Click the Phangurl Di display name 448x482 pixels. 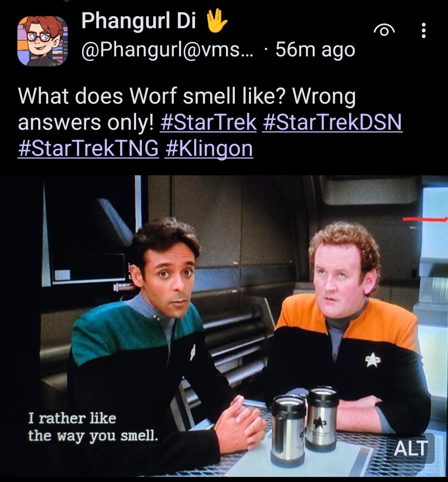coord(139,21)
